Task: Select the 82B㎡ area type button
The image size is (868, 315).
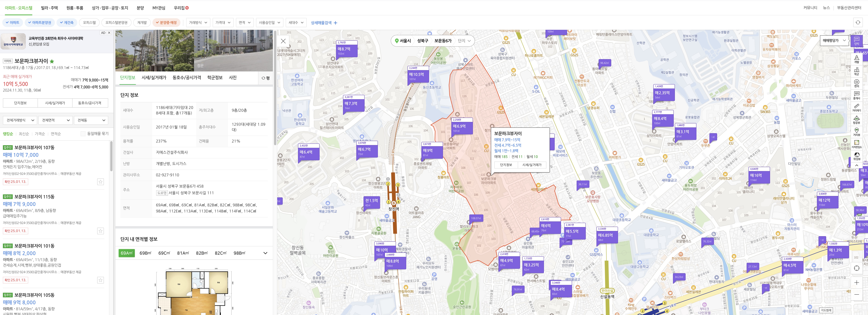Action: (202, 253)
